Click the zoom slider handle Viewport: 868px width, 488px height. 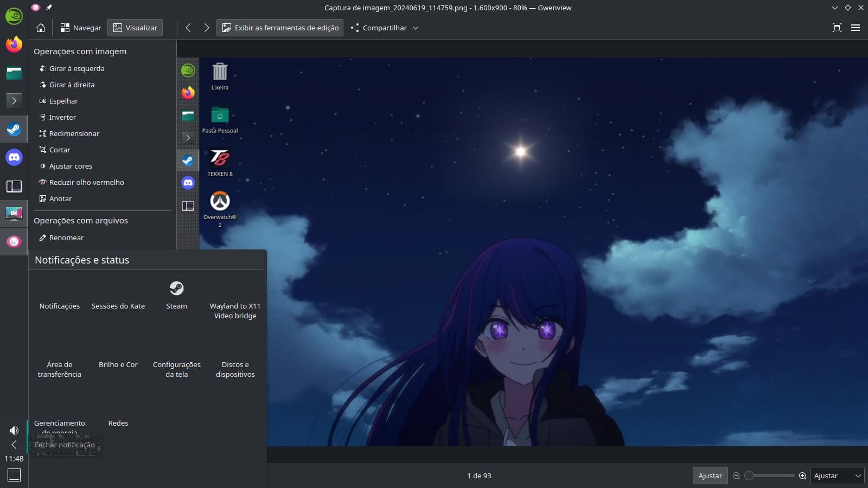click(x=749, y=476)
